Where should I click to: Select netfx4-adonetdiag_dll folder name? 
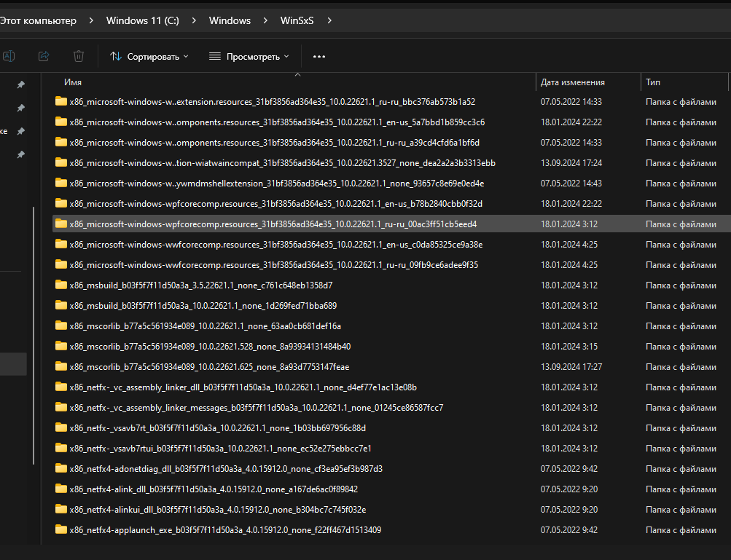226,469
